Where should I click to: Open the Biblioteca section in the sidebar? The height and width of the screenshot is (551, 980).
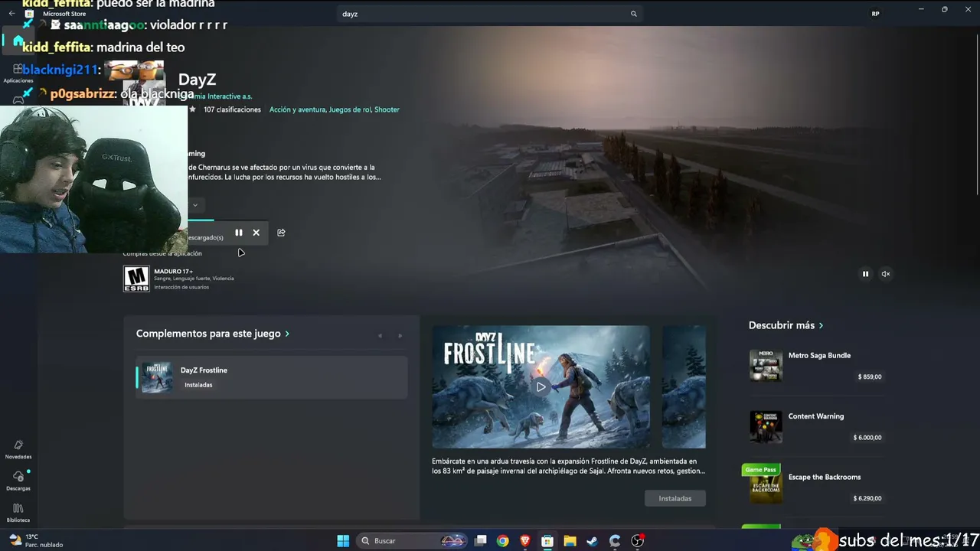(18, 513)
